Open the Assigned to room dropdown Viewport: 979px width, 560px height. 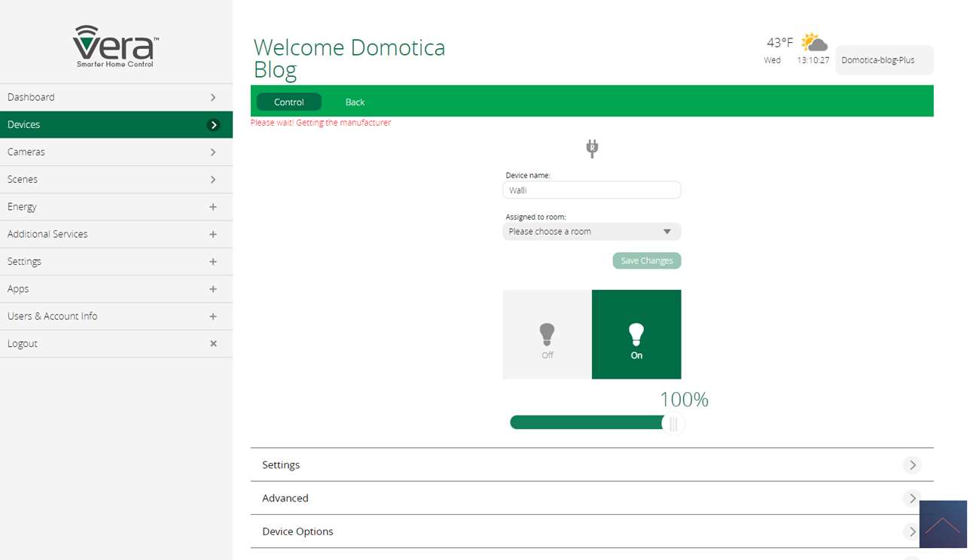pyautogui.click(x=591, y=232)
